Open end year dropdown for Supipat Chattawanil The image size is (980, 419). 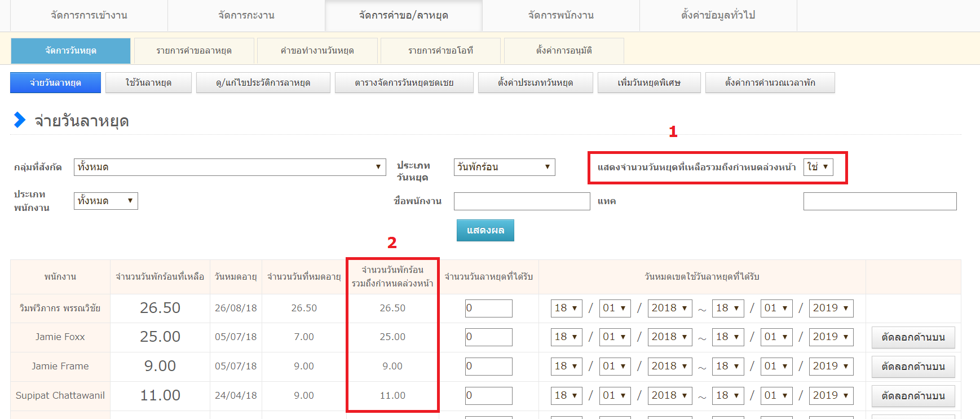click(831, 396)
